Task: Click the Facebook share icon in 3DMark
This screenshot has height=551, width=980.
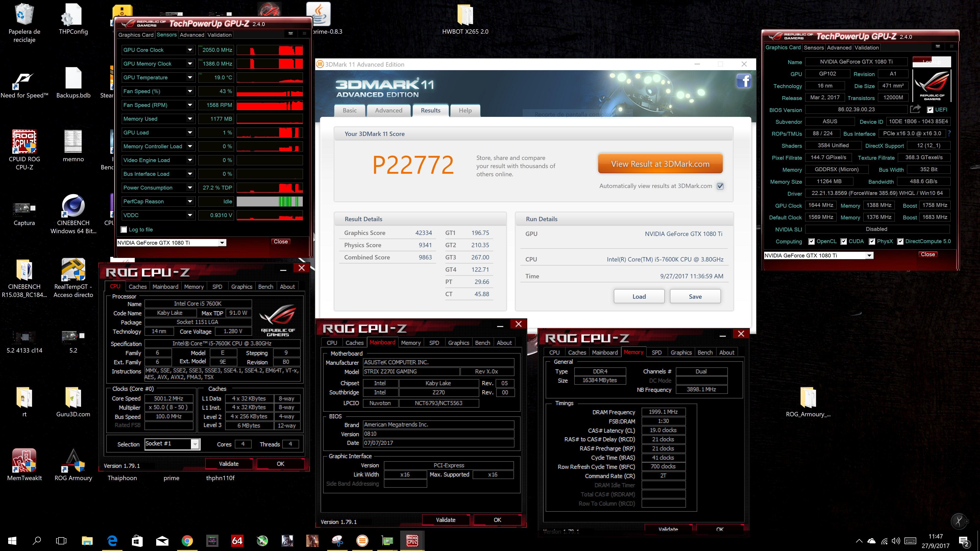Action: [x=743, y=81]
